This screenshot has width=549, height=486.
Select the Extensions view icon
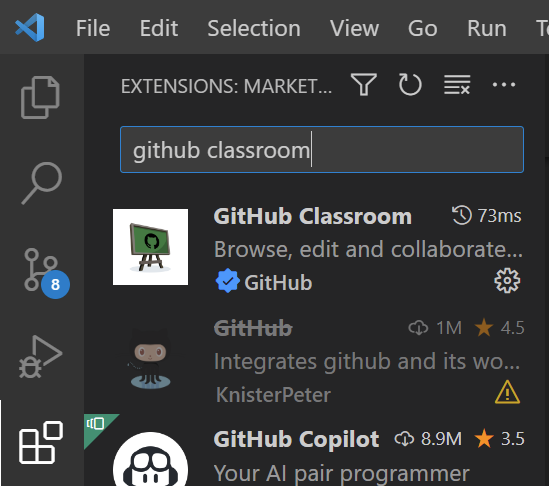[41, 443]
